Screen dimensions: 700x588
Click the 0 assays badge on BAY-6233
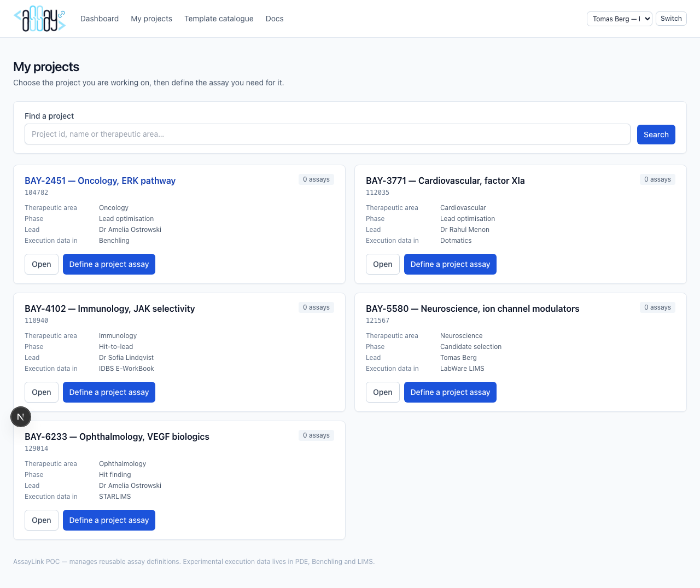coord(316,435)
